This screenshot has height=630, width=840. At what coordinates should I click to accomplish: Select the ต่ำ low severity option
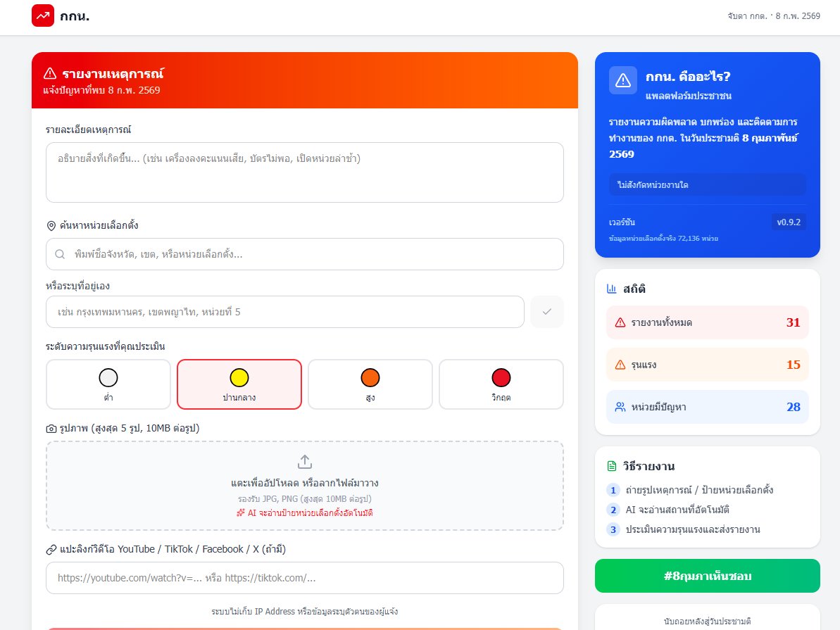(x=108, y=384)
